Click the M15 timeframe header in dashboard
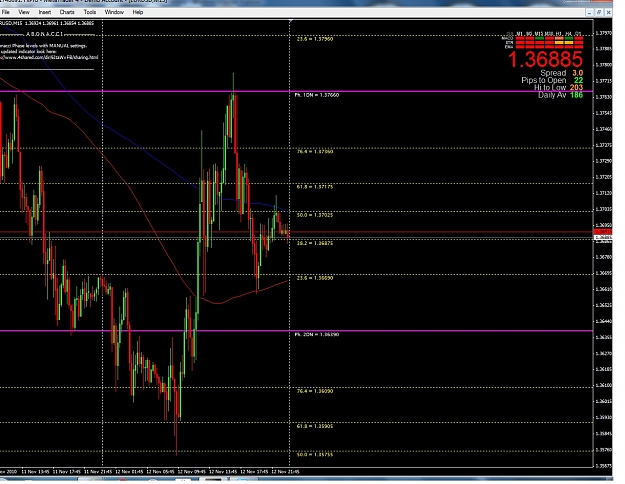 coord(539,34)
